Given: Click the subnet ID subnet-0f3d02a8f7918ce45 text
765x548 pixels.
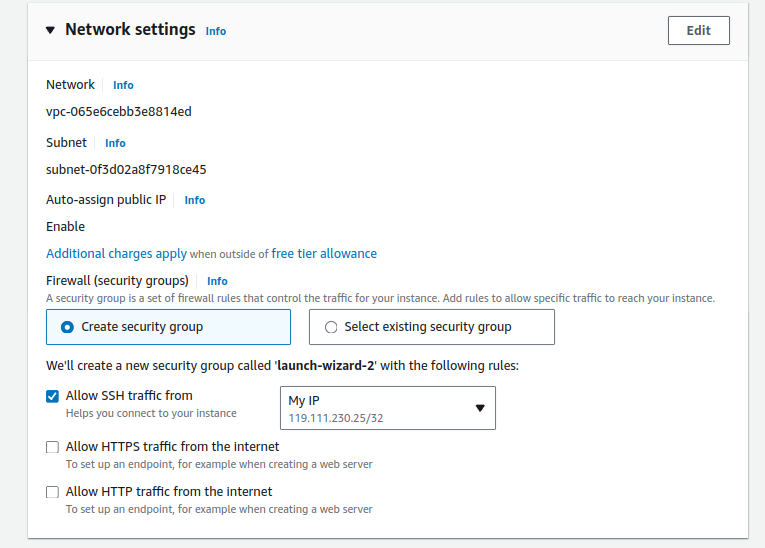Looking at the screenshot, I should pos(126,170).
